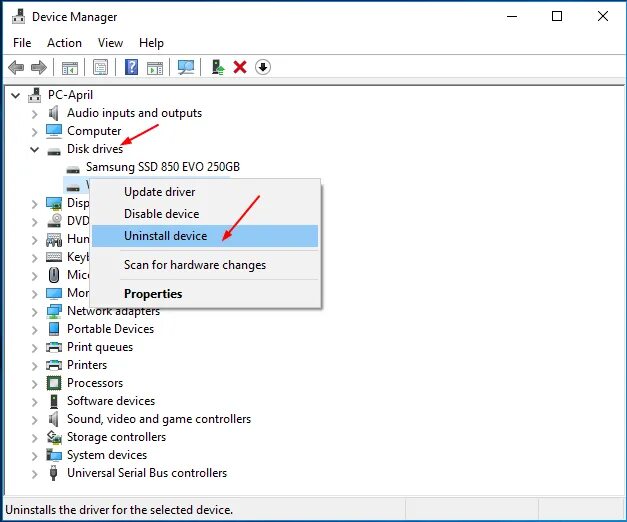Viewport: 627px width, 522px height.
Task: Click the Disk drives category icon
Action: [54, 151]
